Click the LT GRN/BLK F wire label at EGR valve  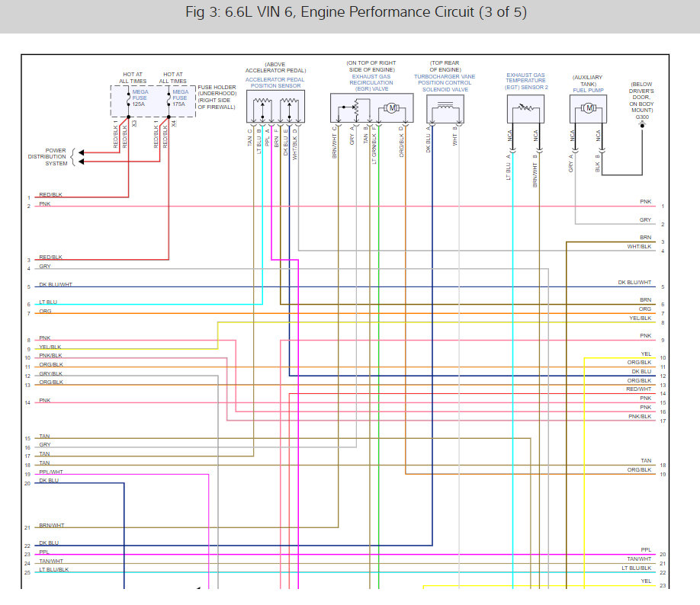(x=374, y=146)
